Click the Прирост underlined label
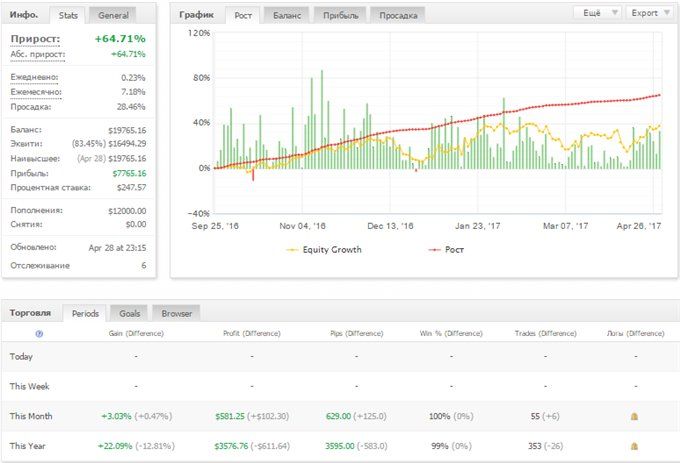 coord(35,39)
